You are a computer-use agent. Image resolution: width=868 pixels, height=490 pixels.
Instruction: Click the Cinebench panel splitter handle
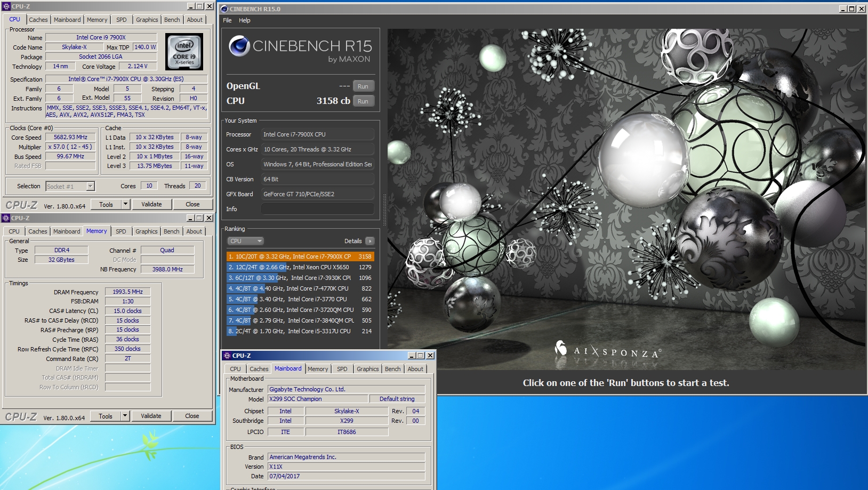pyautogui.click(x=384, y=210)
